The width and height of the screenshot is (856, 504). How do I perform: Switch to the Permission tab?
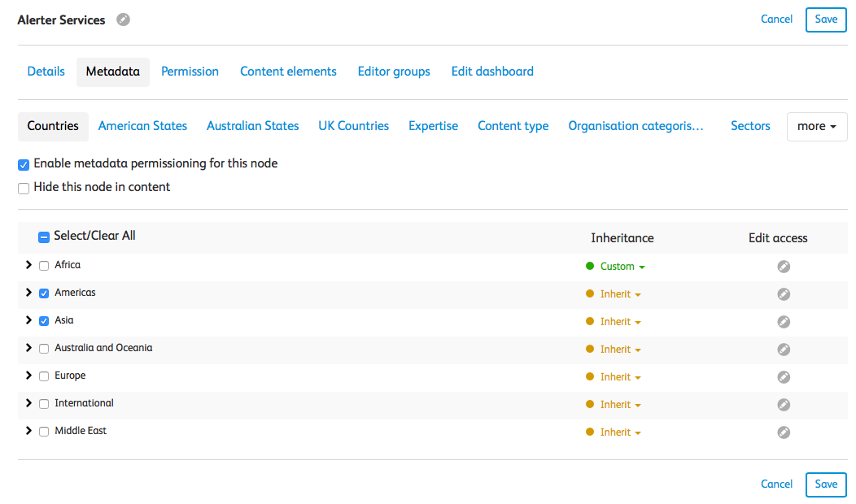[x=190, y=72]
